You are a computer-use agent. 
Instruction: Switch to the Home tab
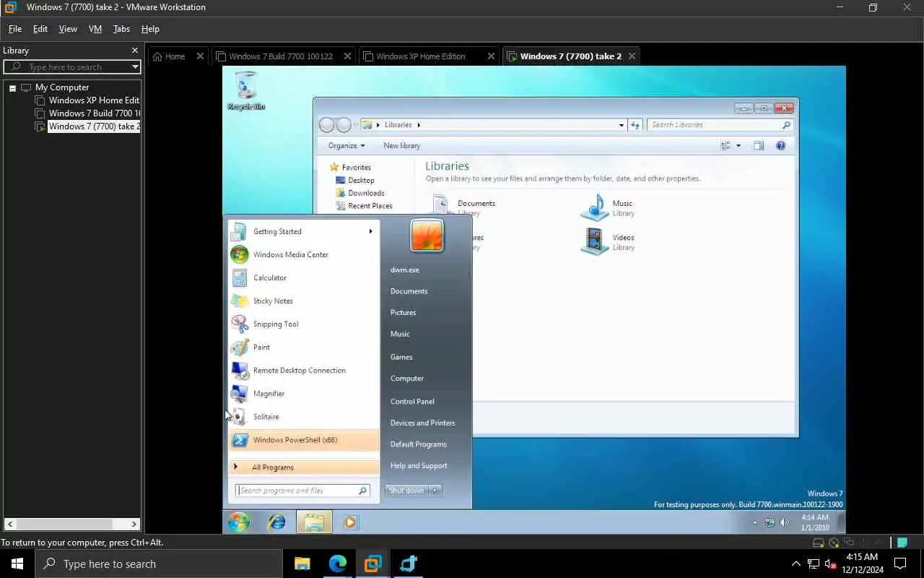[x=175, y=56]
